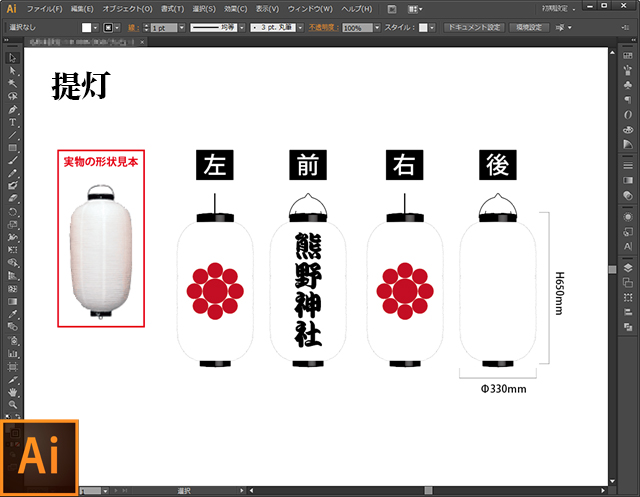
Task: Open the Pathfinder panel icon
Action: pos(628,327)
